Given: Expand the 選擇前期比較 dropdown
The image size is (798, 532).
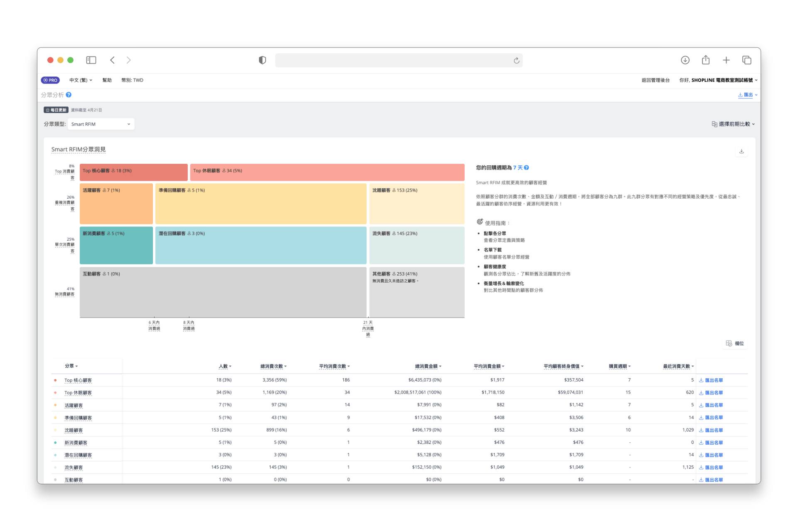Looking at the screenshot, I should pyautogui.click(x=733, y=124).
